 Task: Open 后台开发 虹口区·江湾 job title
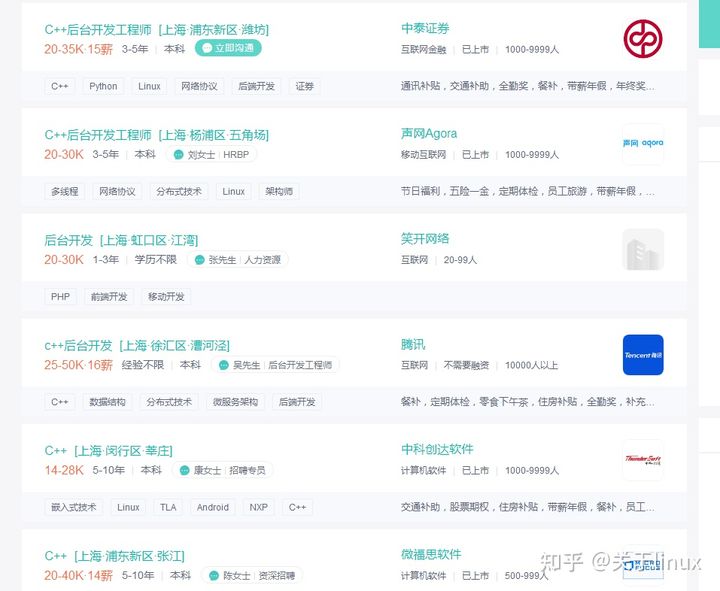click(121, 240)
